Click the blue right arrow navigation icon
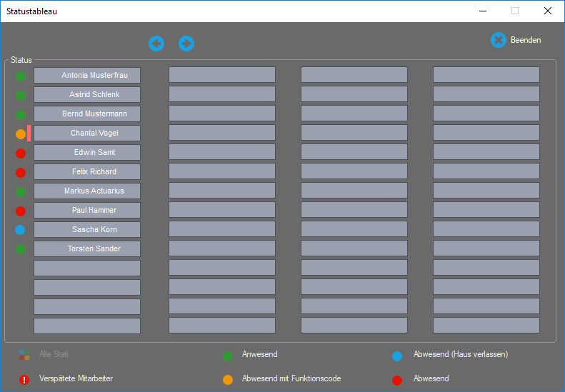 186,44
